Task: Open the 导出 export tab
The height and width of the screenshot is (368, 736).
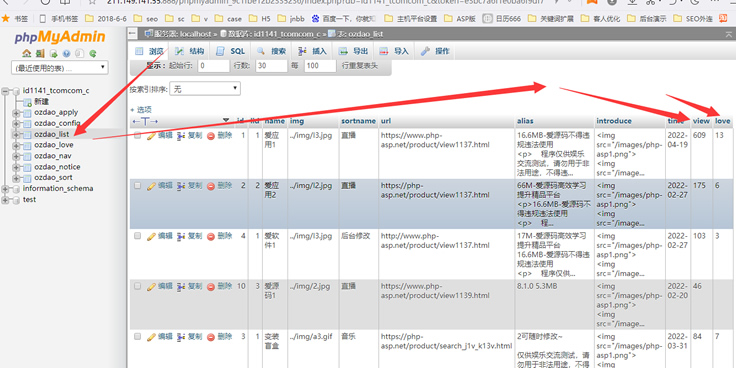Action: point(353,51)
